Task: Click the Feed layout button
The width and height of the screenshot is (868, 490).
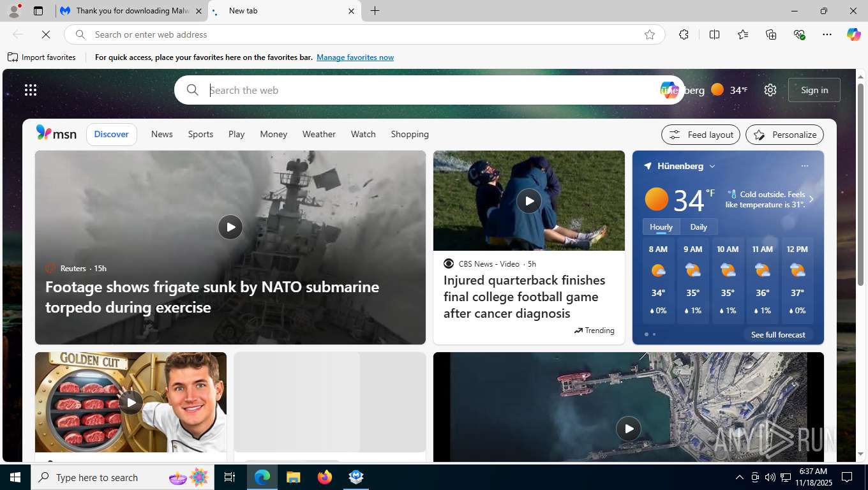Action: (x=701, y=135)
